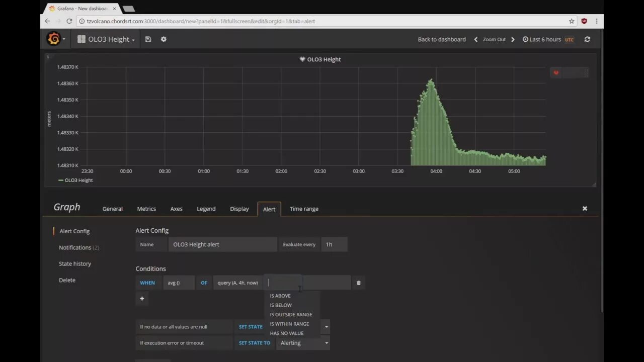This screenshot has width=644, height=362.
Task: Click the Evaluate every 1h field
Action: (334, 244)
